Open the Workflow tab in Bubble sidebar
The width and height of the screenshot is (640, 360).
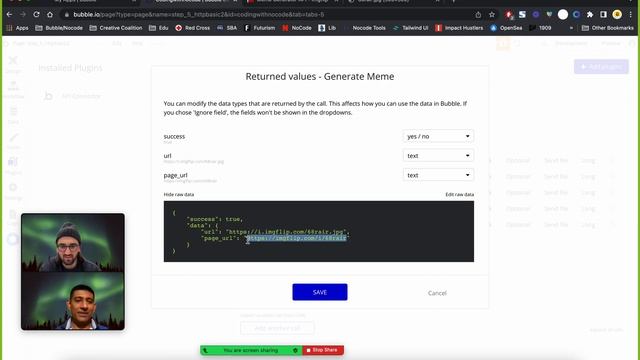coord(13,90)
